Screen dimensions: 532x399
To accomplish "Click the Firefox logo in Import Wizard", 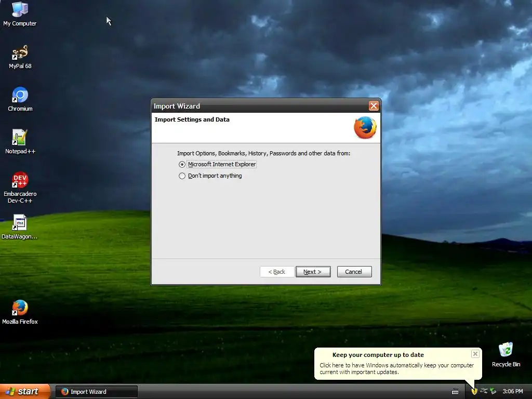I will pyautogui.click(x=365, y=128).
